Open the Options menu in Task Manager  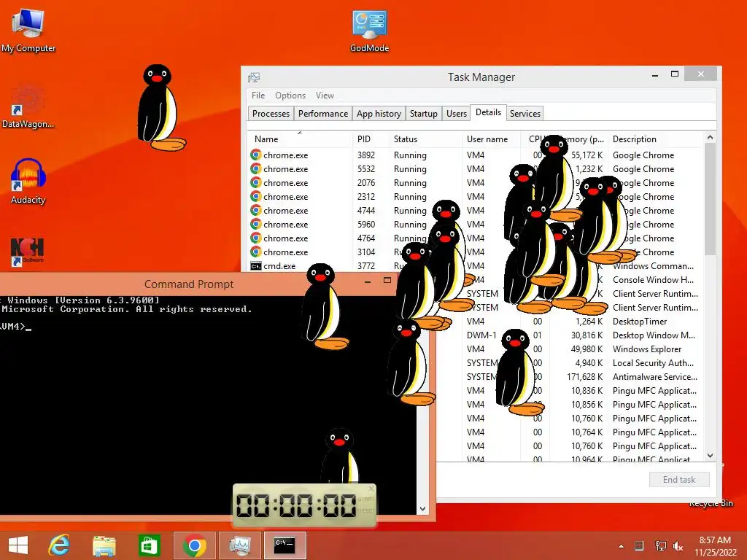290,96
